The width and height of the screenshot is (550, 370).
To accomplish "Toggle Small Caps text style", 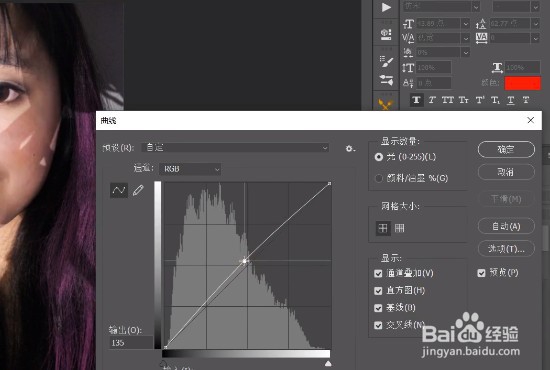I will (463, 100).
